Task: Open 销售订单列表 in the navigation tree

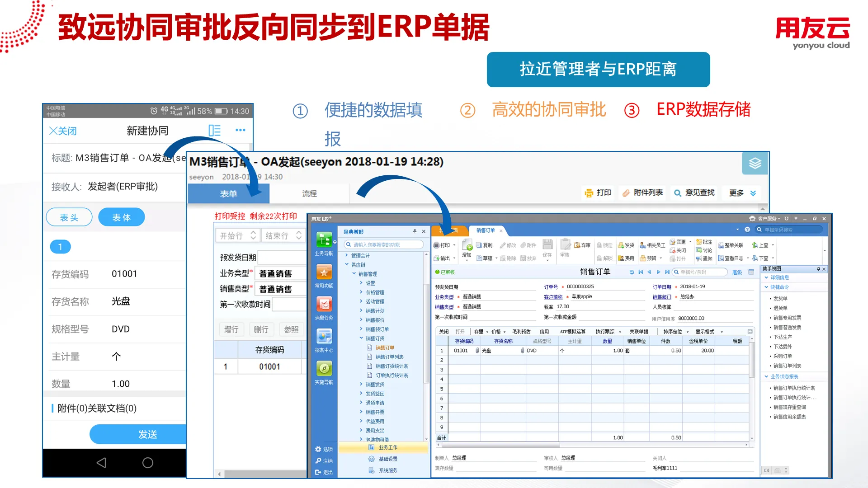Action: [390, 357]
